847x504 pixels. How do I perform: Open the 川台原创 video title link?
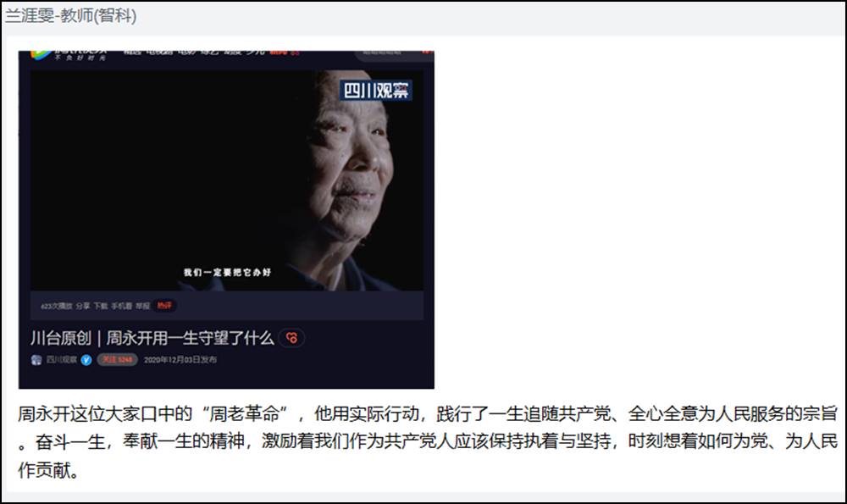152,338
